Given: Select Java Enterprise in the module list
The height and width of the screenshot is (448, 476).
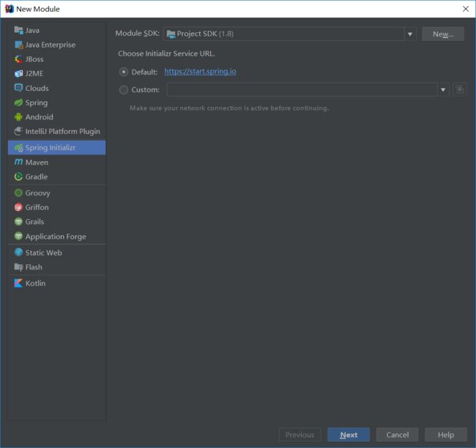Looking at the screenshot, I should pos(50,45).
